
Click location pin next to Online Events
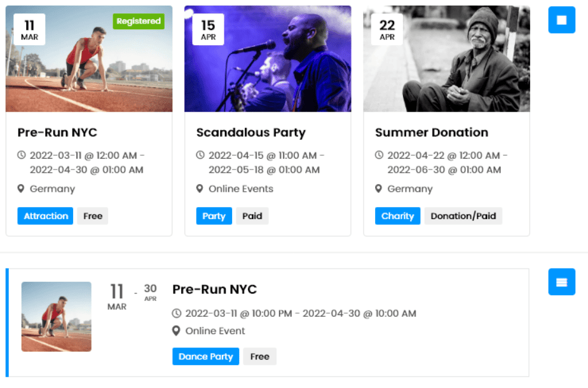point(200,189)
